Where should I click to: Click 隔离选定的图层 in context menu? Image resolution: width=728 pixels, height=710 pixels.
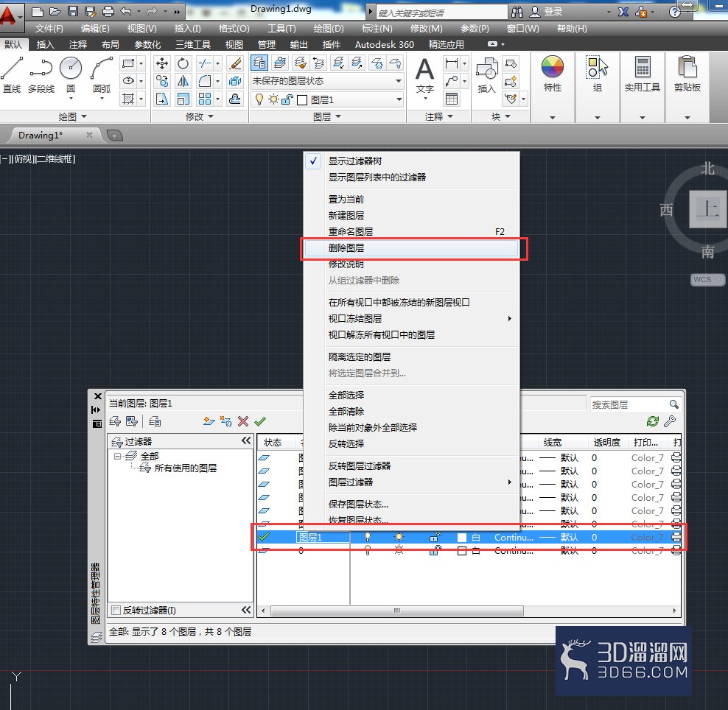click(411, 357)
